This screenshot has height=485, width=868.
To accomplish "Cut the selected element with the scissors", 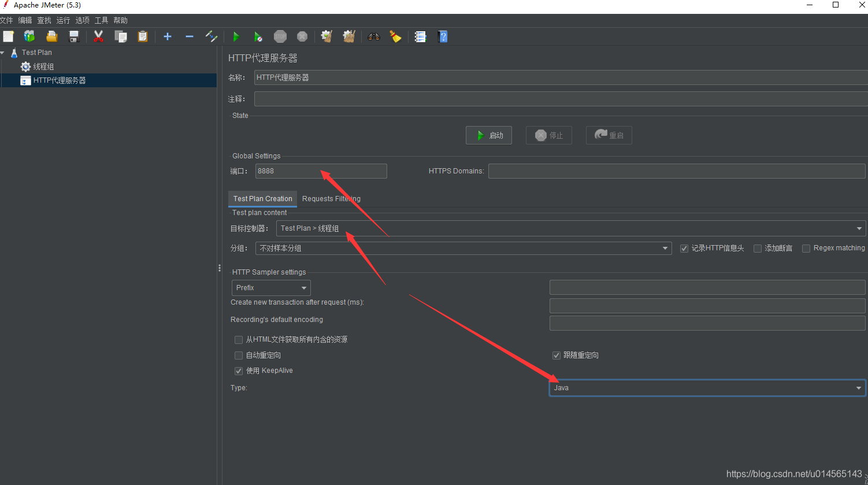I will point(99,36).
